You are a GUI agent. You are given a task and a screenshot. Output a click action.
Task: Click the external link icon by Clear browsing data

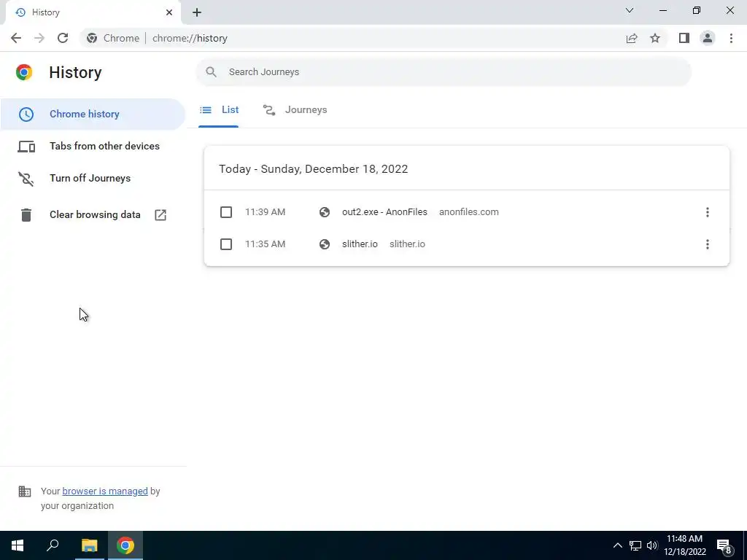pos(160,215)
